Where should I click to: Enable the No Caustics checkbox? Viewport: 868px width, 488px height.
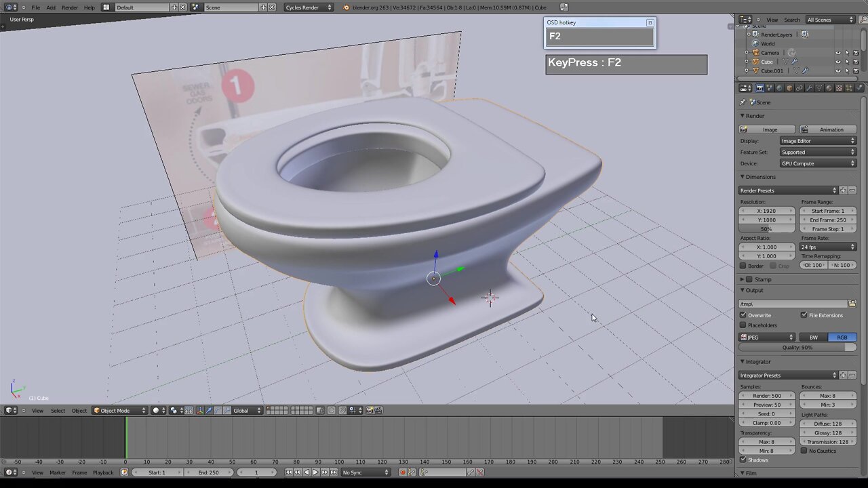(x=804, y=451)
